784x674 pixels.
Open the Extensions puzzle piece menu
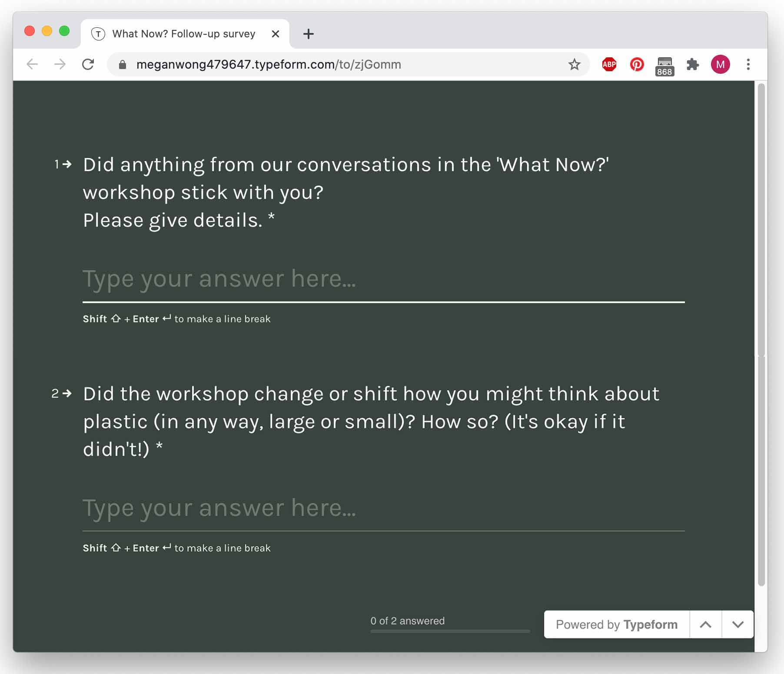pos(692,65)
